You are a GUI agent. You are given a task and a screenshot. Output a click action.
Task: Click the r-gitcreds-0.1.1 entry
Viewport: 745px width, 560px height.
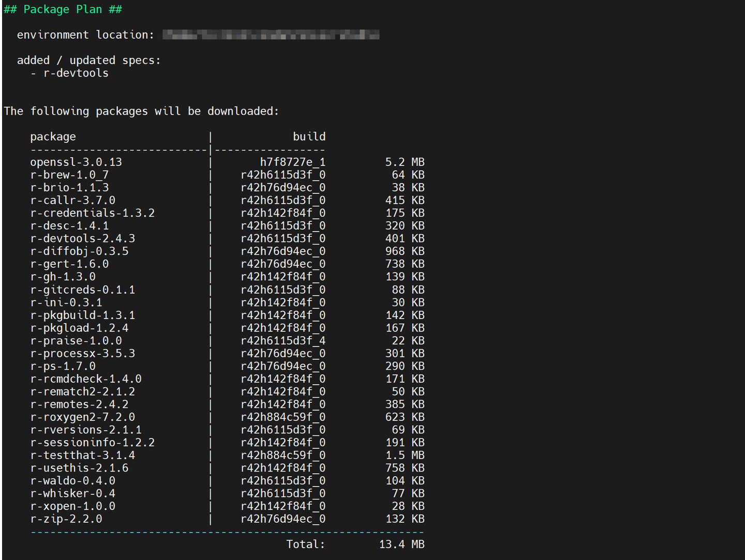(x=83, y=290)
